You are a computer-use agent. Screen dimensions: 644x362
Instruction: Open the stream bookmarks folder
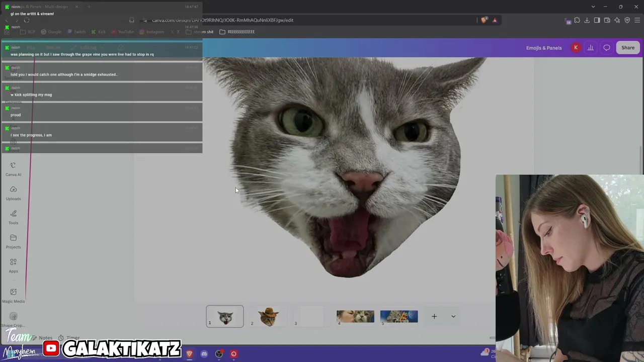(199, 32)
